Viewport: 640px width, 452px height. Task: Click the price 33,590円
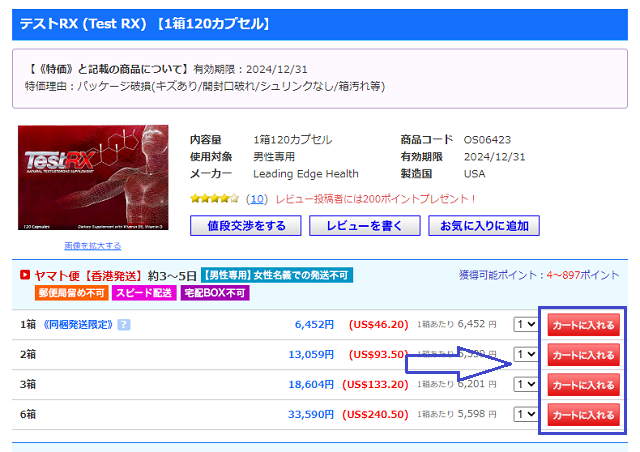tap(311, 414)
